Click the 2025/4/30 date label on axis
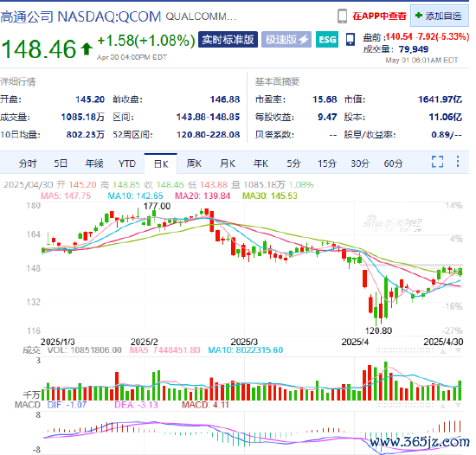The height and width of the screenshot is (455, 476). (443, 342)
